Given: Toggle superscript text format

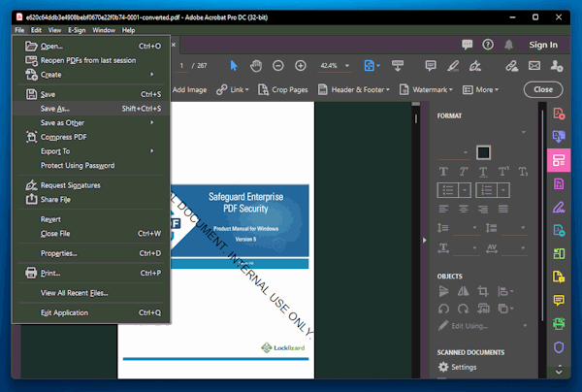Looking at the screenshot, I should click(503, 172).
